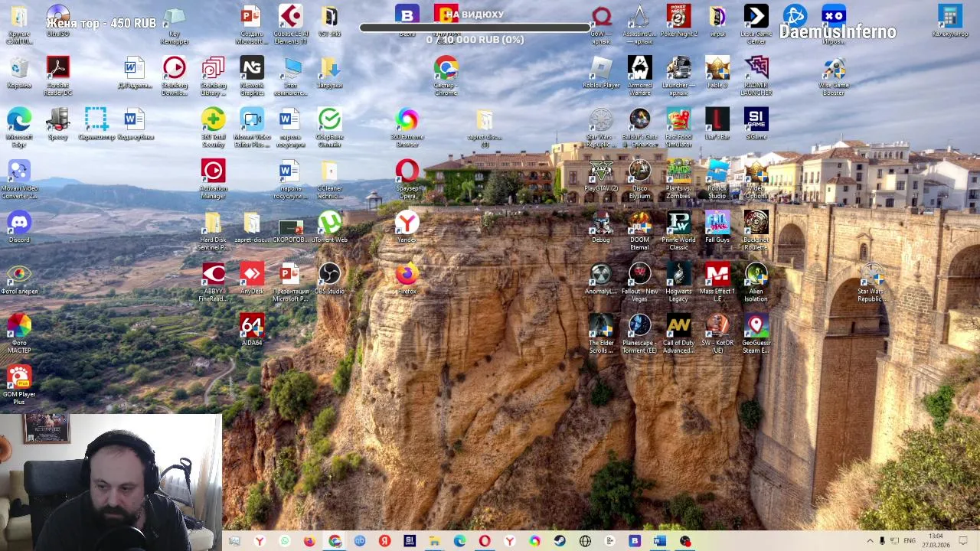Launch Movavi Video Converter shortcut

pyautogui.click(x=19, y=179)
